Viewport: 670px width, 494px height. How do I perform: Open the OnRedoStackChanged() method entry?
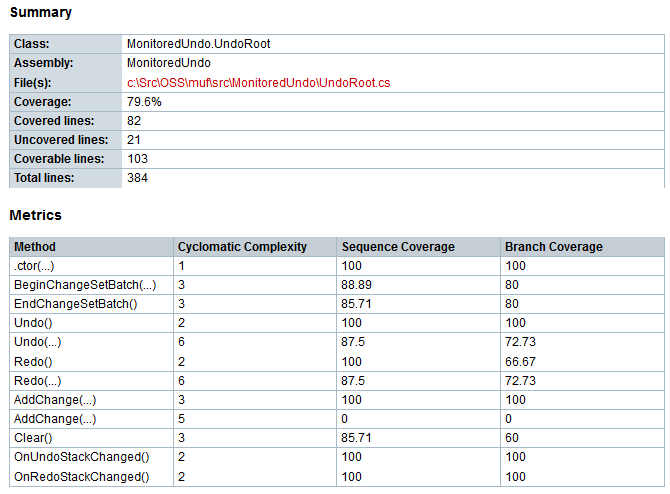(x=81, y=477)
